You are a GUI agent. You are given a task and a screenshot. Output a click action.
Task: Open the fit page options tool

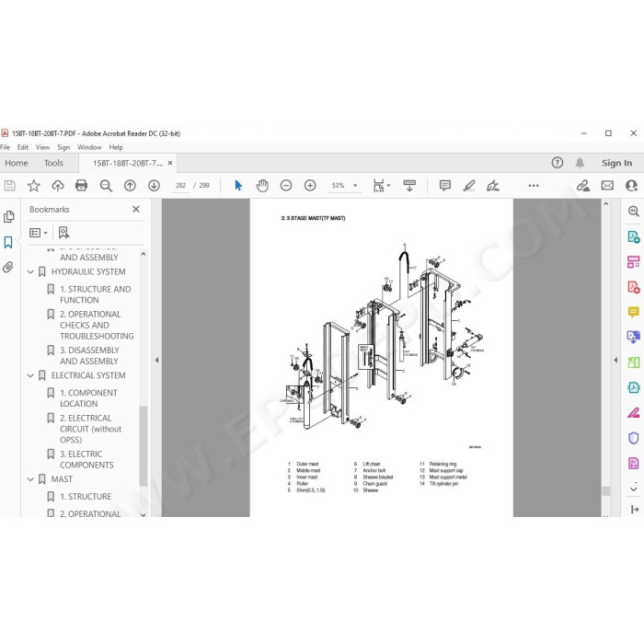click(x=381, y=186)
